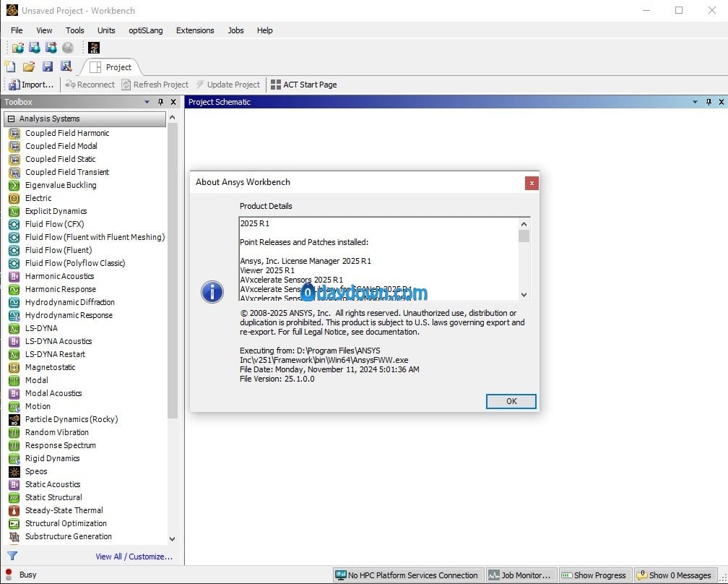Click Update Project button
The image size is (728, 584).
[228, 85]
